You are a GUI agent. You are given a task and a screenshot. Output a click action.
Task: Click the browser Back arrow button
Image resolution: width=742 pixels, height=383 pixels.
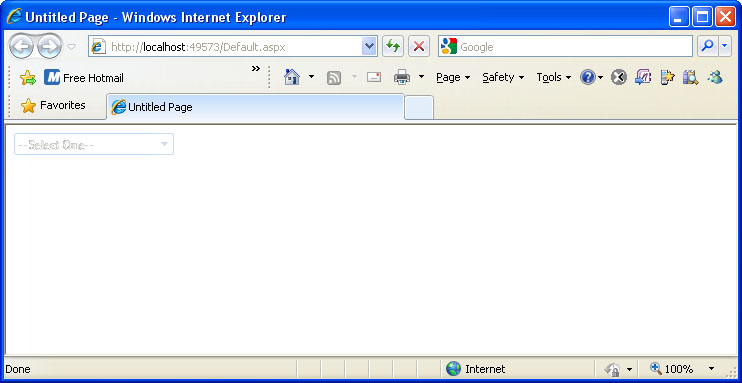(x=21, y=46)
